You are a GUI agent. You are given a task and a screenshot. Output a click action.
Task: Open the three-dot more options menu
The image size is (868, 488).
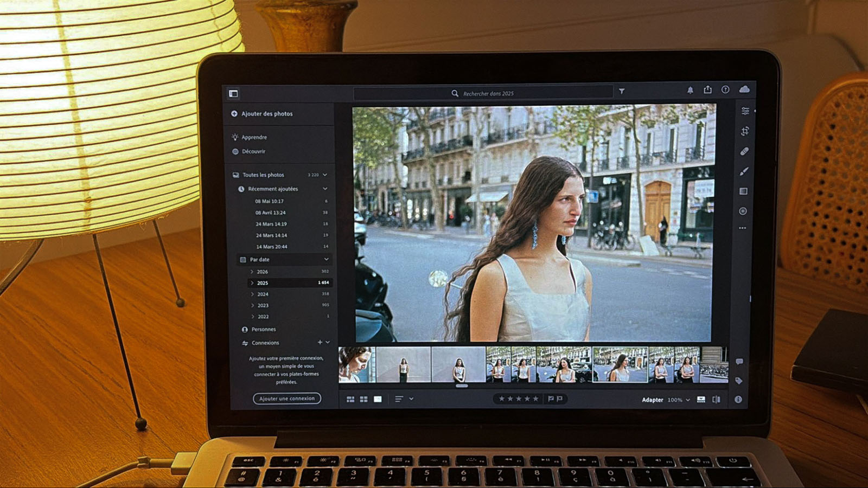pos(742,228)
